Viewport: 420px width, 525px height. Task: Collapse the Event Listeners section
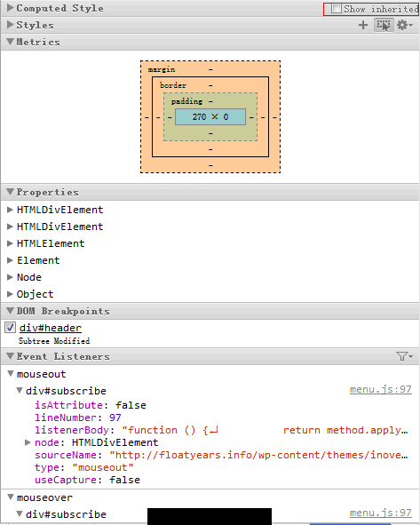click(x=11, y=356)
